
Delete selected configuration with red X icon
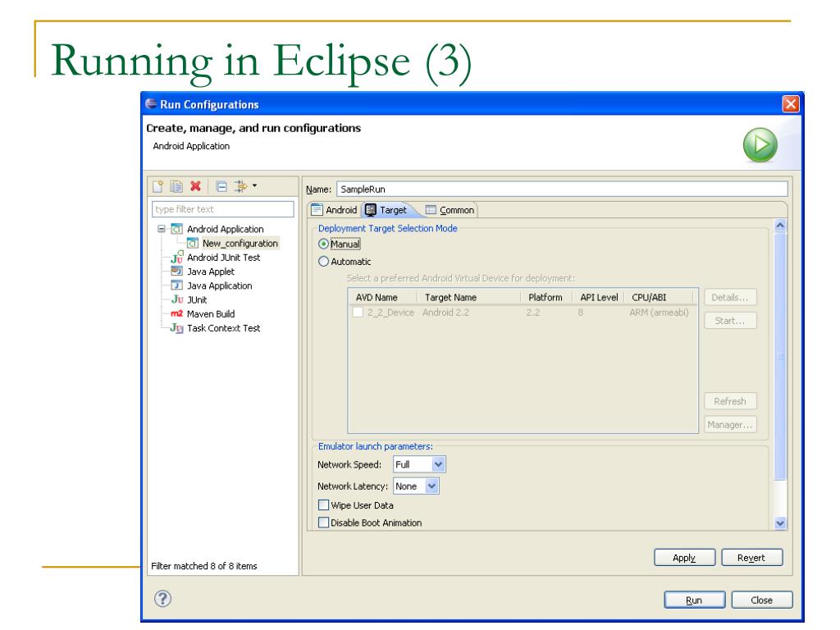[x=195, y=186]
